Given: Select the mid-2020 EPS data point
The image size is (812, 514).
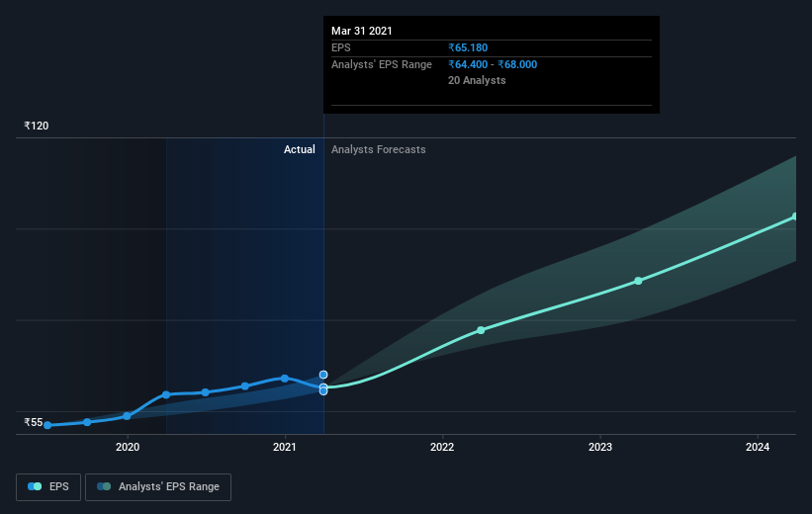Looking at the screenshot, I should [206, 392].
